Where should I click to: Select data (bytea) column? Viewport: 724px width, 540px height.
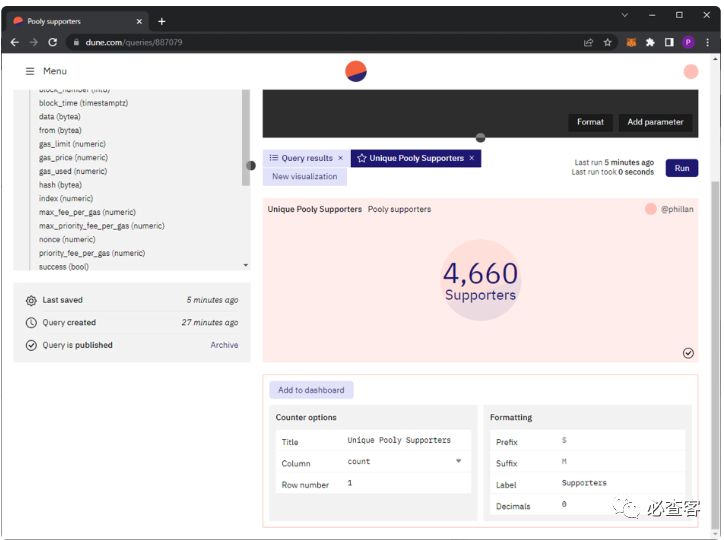[x=60, y=117]
